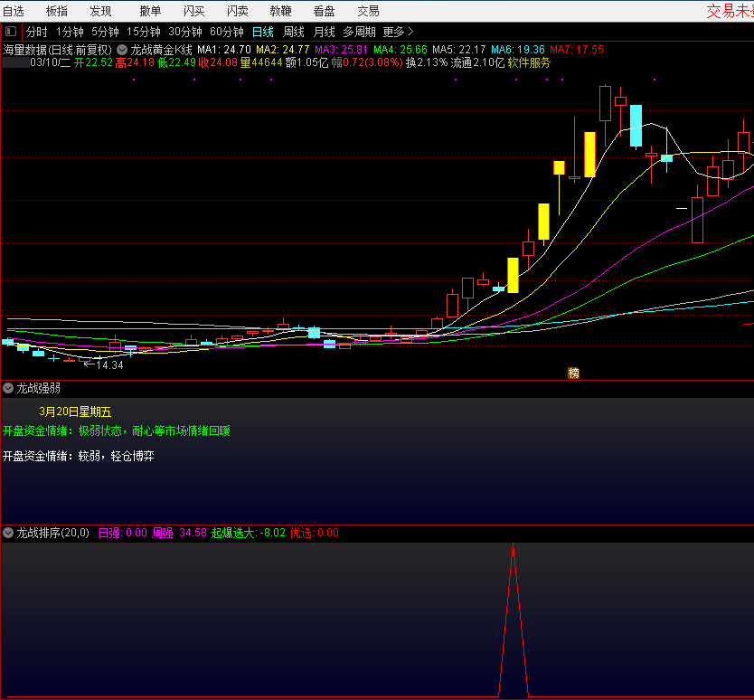Image resolution: width=754 pixels, height=700 pixels.
Task: Click the 闪买 quick-buy button
Action: pyautogui.click(x=193, y=11)
